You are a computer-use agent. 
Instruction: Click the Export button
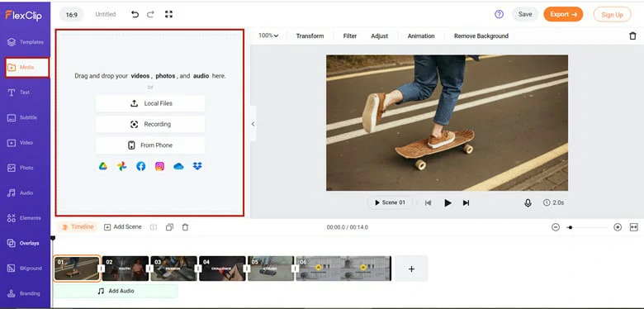tap(563, 14)
